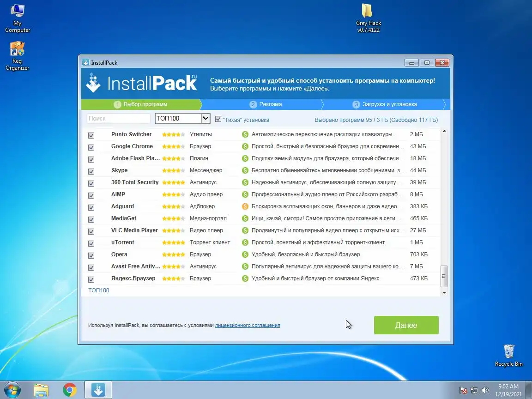Open the ТОП100 category dropdown
The image size is (532, 399).
pyautogui.click(x=182, y=118)
